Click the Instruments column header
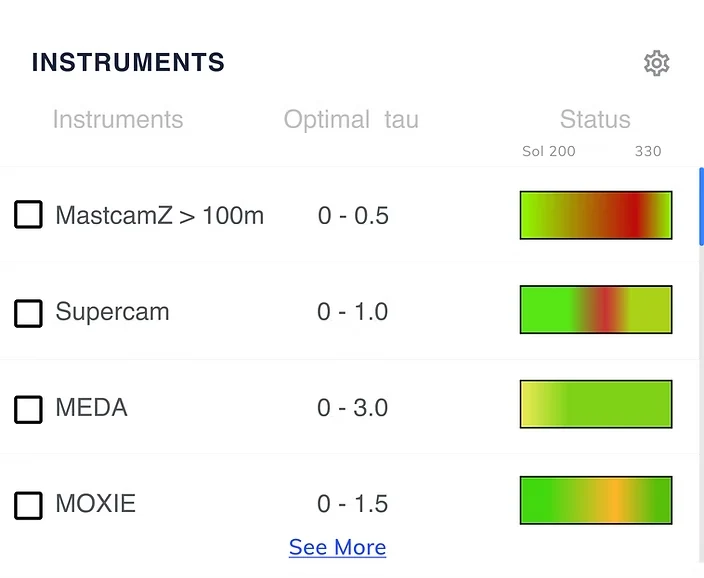The width and height of the screenshot is (704, 578). pos(118,119)
